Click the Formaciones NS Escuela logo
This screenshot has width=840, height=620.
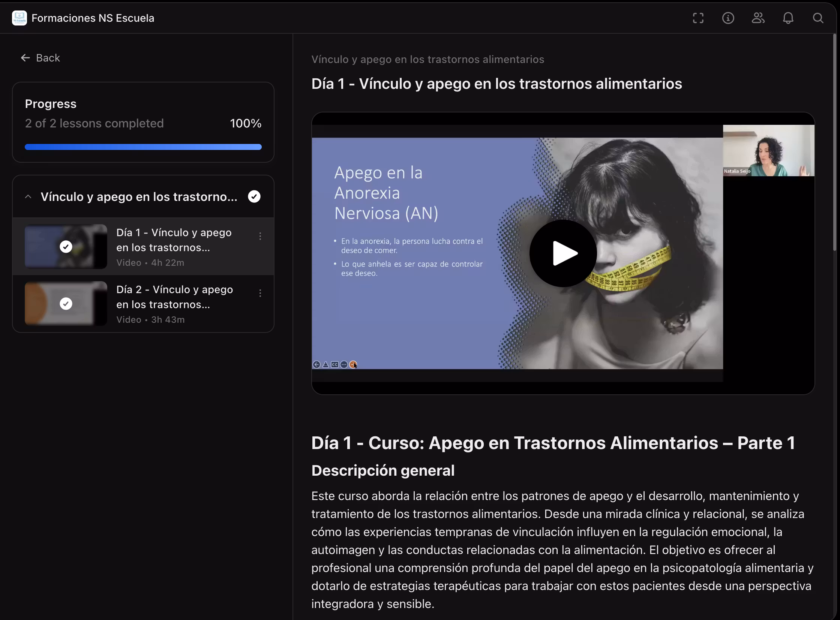19,18
